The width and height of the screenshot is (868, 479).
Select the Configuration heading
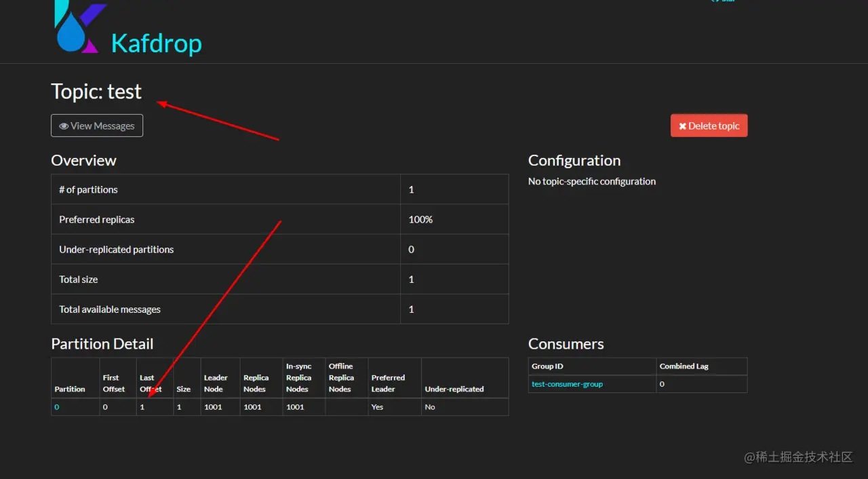click(574, 161)
